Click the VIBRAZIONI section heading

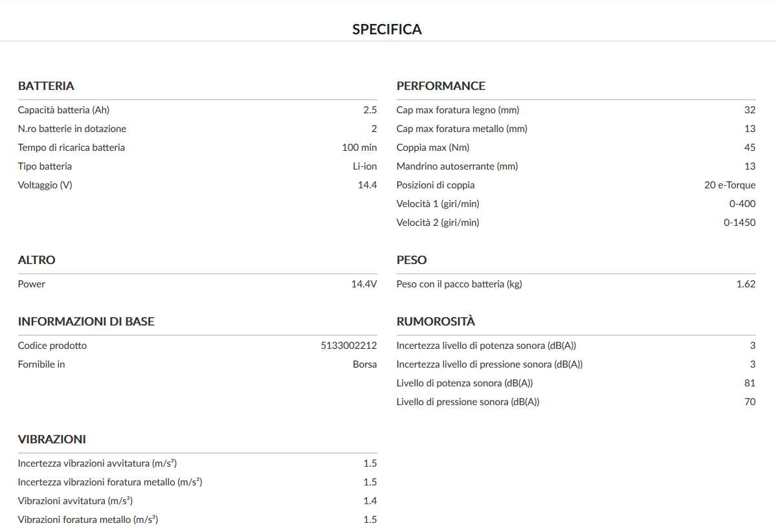point(52,439)
